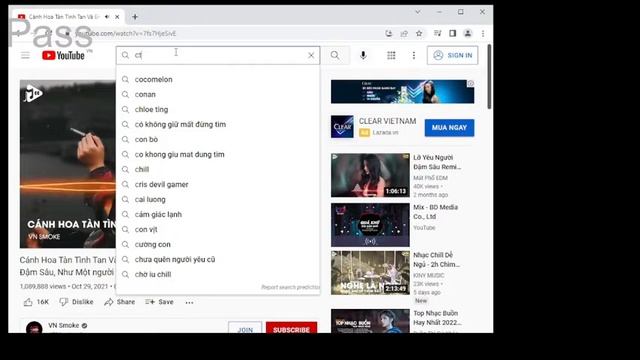Clear the search box with X
This screenshot has height=360, width=640.
[311, 55]
